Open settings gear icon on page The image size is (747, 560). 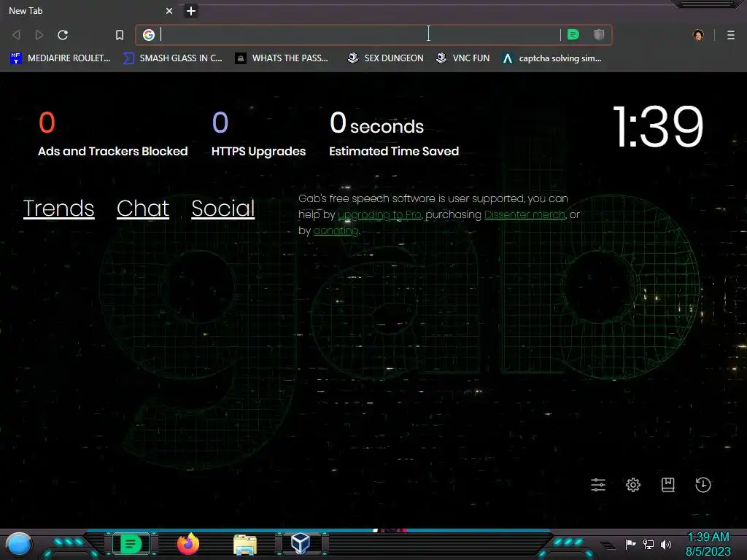tap(632, 485)
